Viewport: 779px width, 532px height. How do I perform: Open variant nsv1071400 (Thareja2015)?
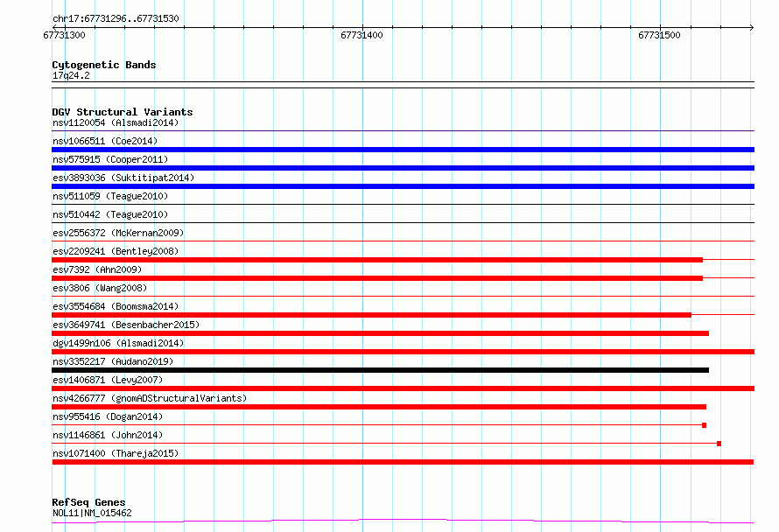(116, 453)
